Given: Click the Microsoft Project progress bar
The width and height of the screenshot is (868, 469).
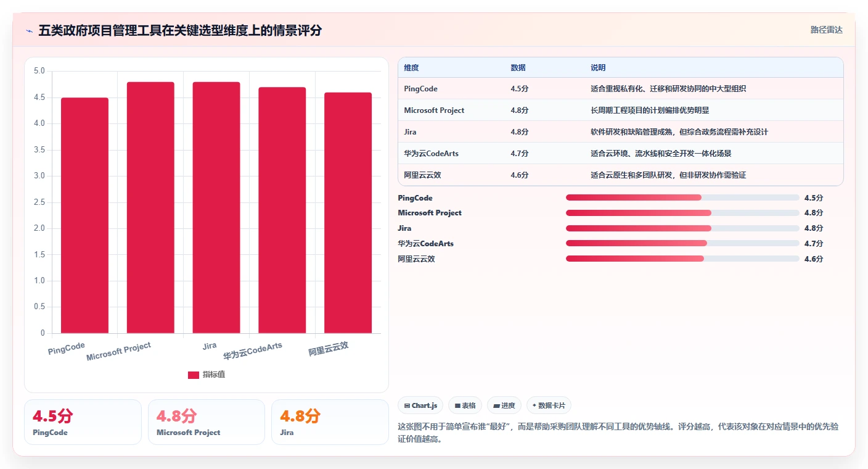Looking at the screenshot, I should (682, 213).
